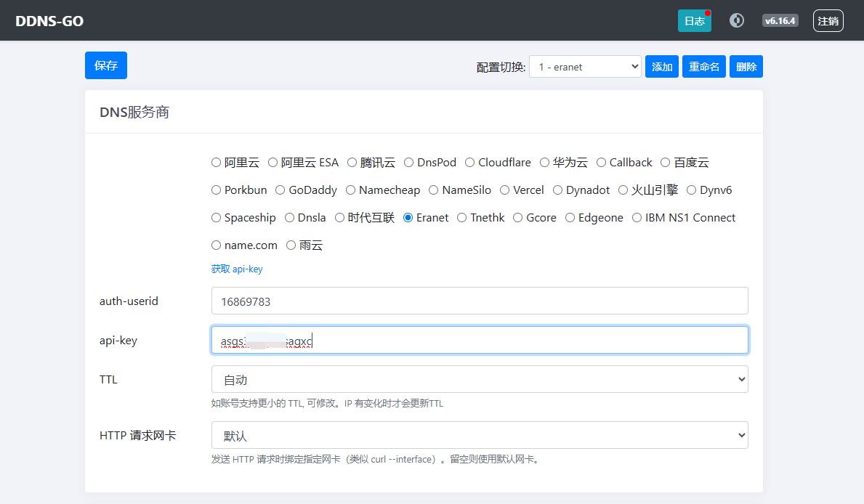This screenshot has width=864, height=504.
Task: Click the 重命名 rename button
Action: [703, 67]
